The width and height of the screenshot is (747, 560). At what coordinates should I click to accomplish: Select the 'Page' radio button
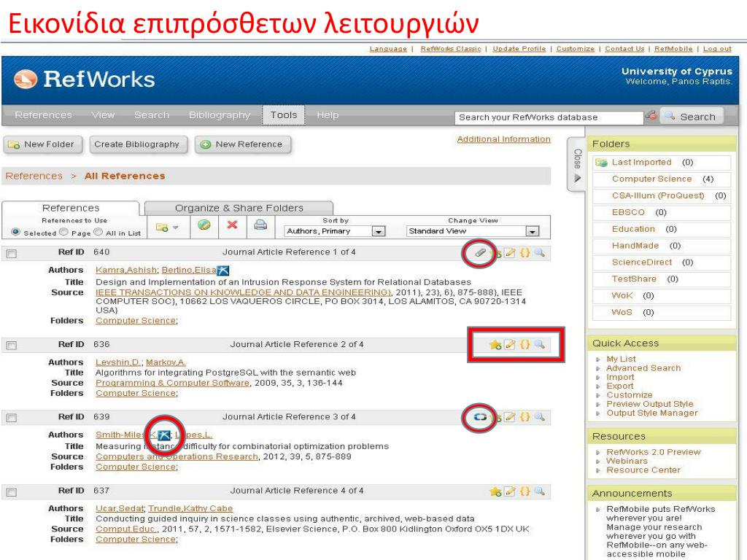coord(64,232)
